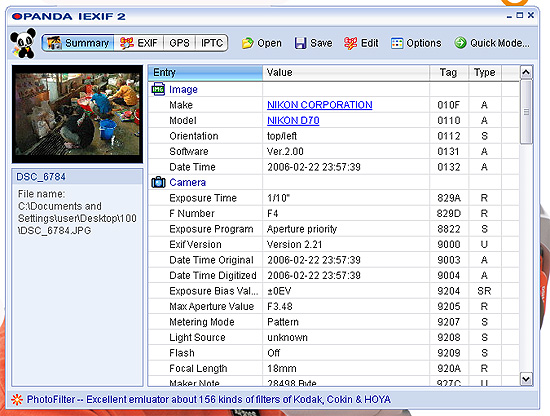This screenshot has width=550, height=416.
Task: Click the tag code 829A
Action: coord(449,198)
